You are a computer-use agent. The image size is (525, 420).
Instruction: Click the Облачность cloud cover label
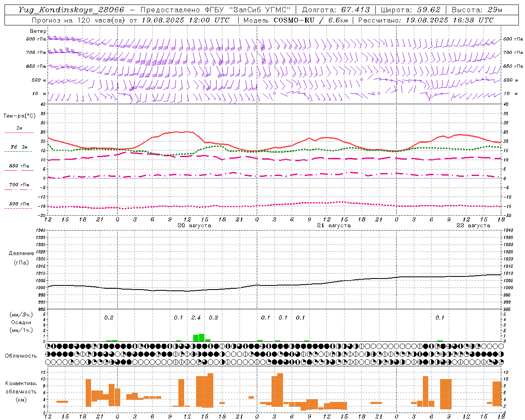click(21, 356)
